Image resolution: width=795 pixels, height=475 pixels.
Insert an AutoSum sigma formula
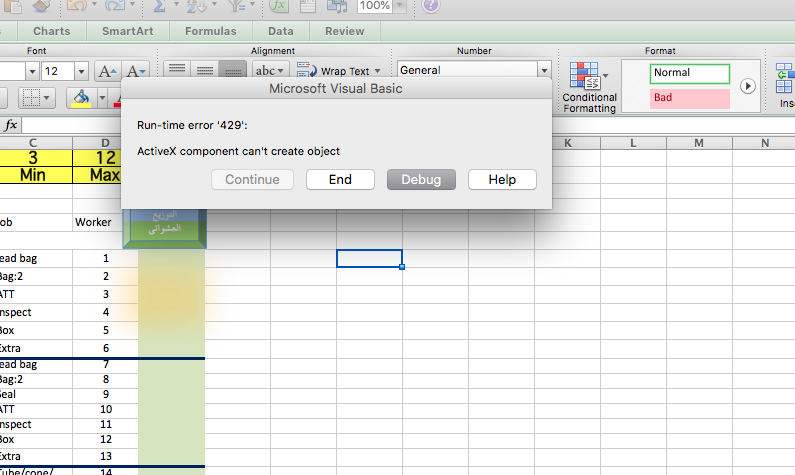pyautogui.click(x=159, y=5)
